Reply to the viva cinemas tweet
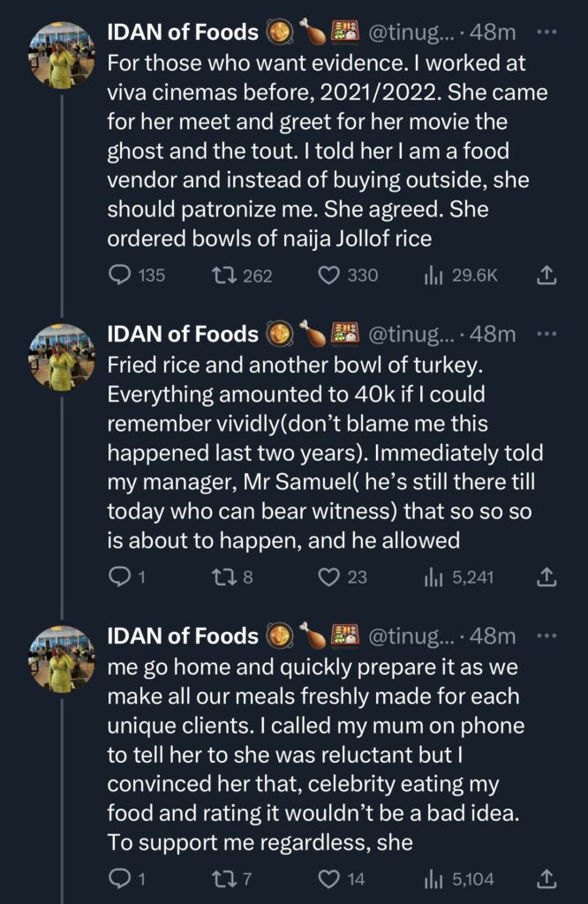Image resolution: width=588 pixels, height=904 pixels. click(119, 275)
